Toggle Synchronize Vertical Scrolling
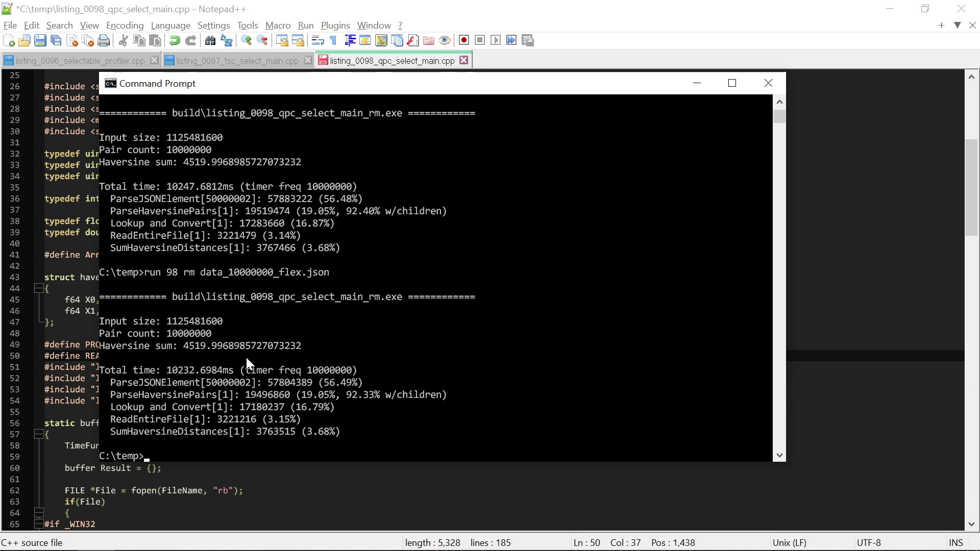The height and width of the screenshot is (551, 980). coord(282,40)
